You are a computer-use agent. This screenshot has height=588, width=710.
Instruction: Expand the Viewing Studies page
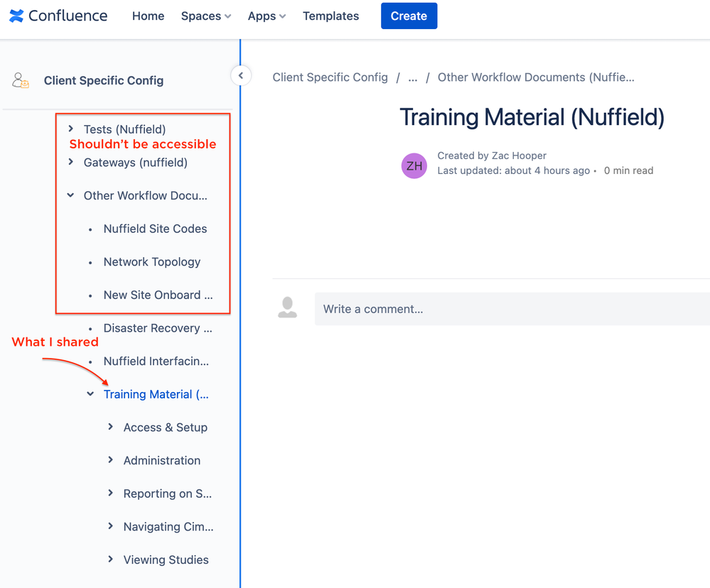(x=110, y=559)
